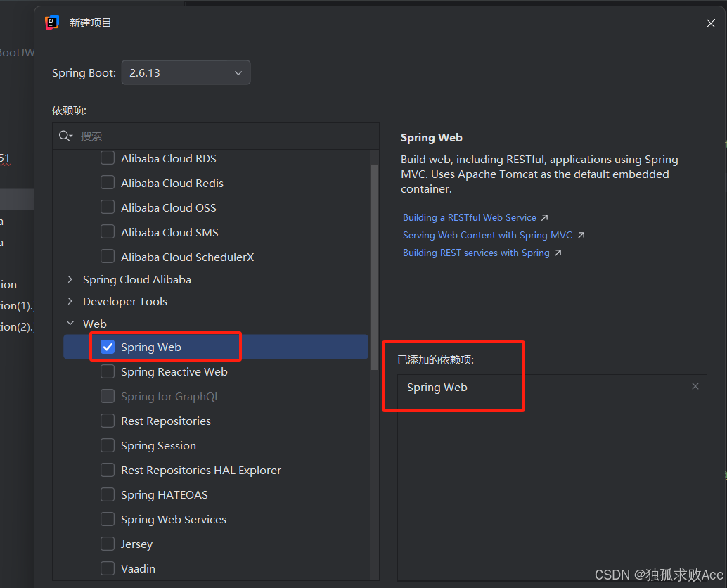
Task: Tick the Rest Repositories checkbox
Action: pos(108,421)
